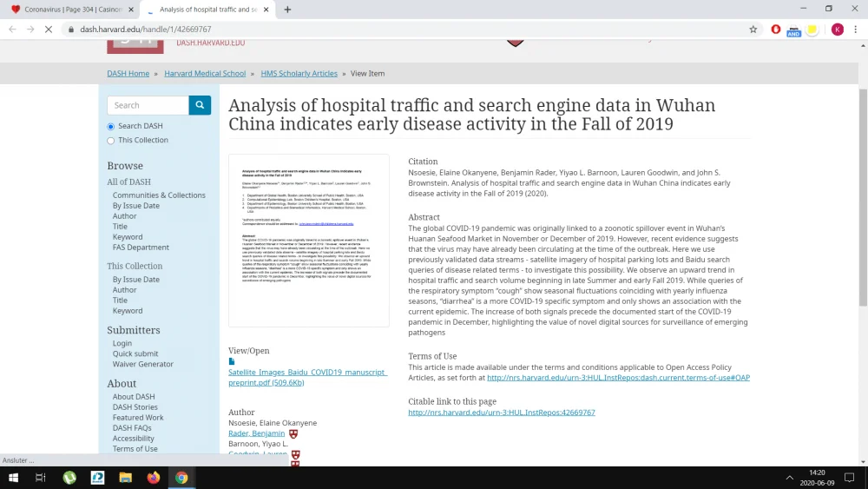
Task: Click the address bar URL
Action: coord(146,30)
